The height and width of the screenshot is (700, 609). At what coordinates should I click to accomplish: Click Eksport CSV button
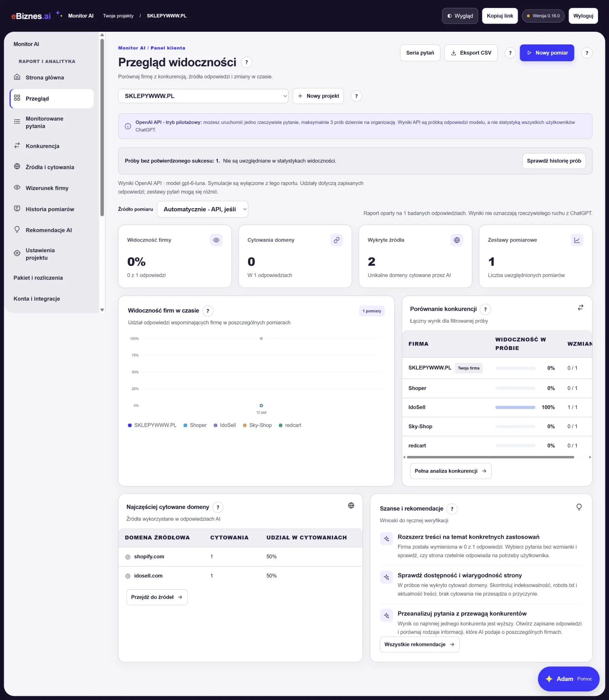pos(471,53)
